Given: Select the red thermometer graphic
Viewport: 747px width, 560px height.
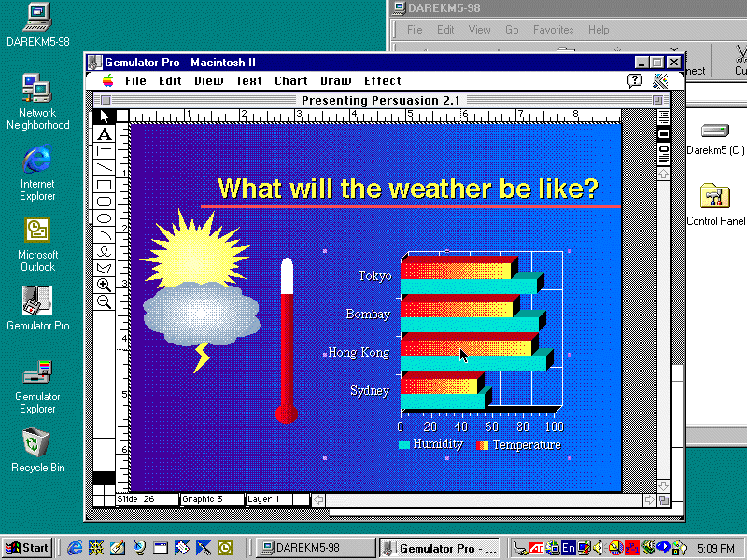Looking at the screenshot, I should click(x=287, y=341).
